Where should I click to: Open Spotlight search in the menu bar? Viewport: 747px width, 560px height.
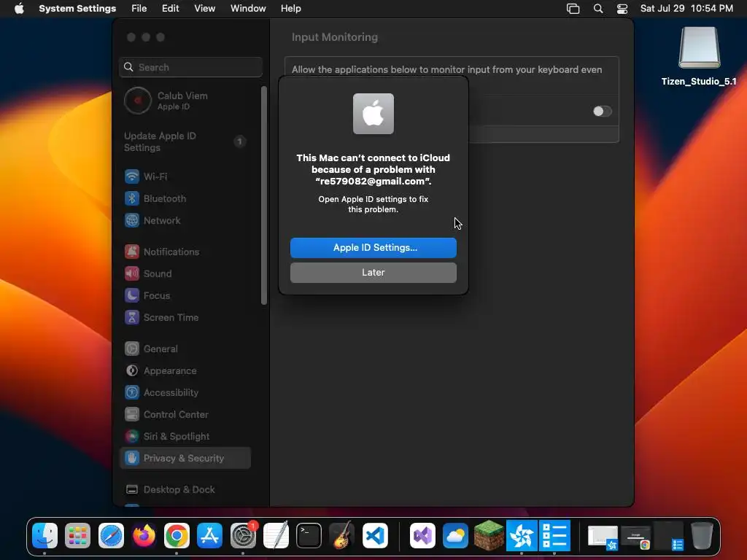[598, 9]
